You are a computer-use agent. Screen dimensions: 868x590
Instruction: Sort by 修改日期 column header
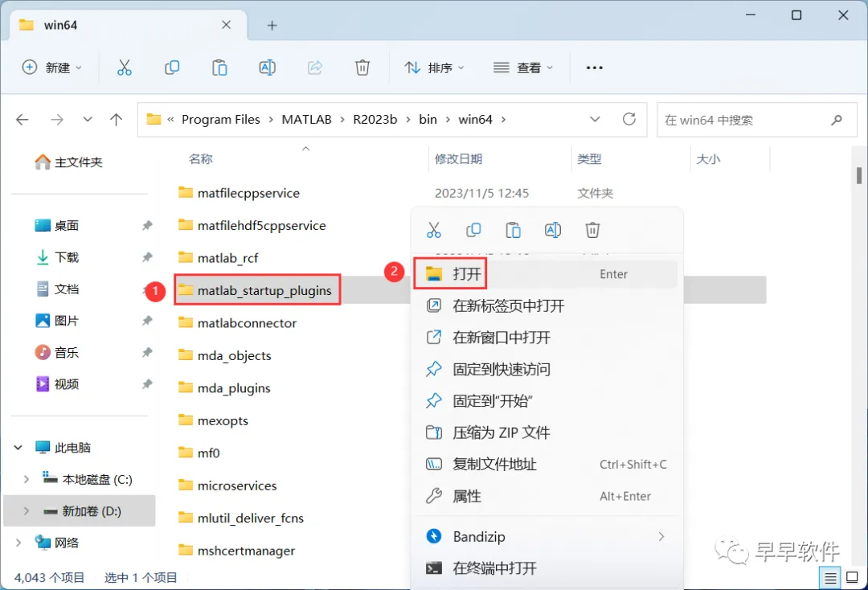point(458,159)
